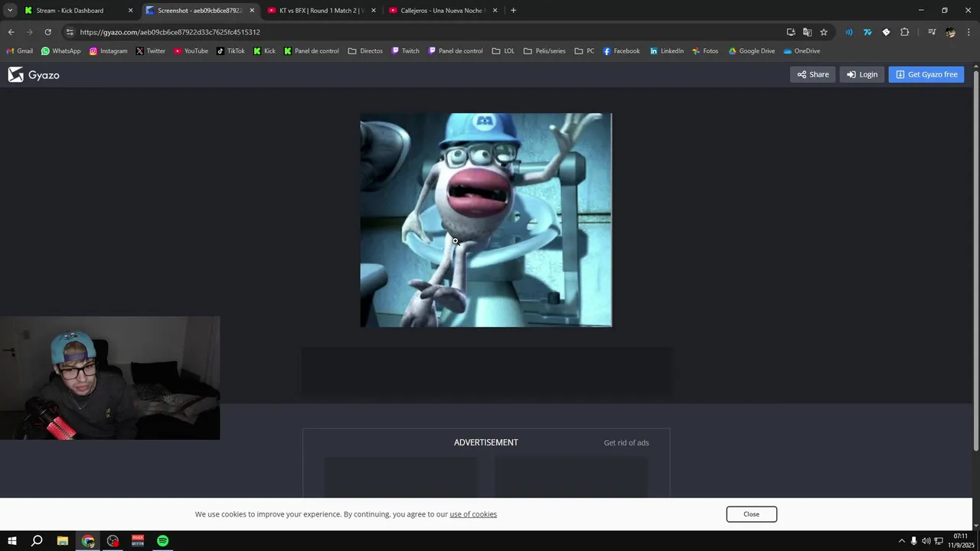The height and width of the screenshot is (551, 980).
Task: Open File Explorer from taskbar
Action: 63,541
